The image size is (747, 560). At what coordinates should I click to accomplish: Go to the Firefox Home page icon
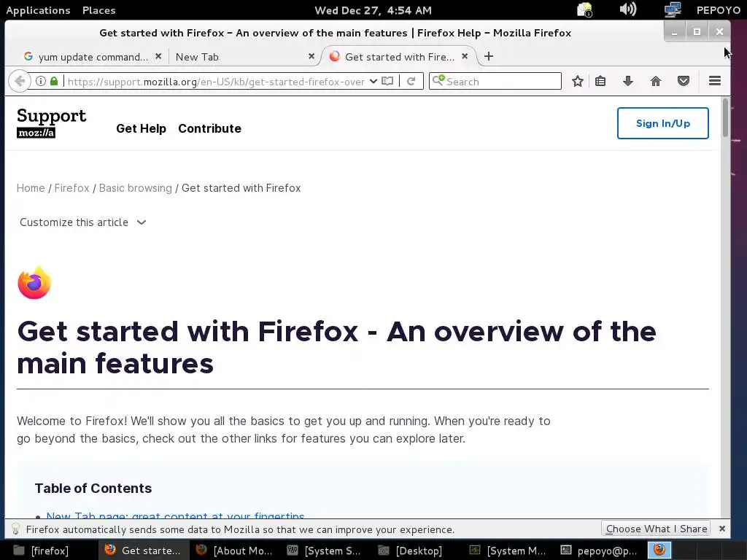pyautogui.click(x=656, y=82)
